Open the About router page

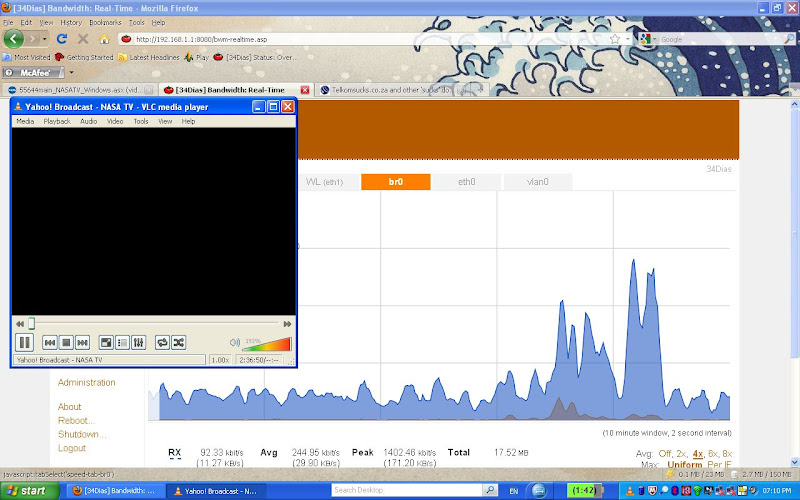pos(69,407)
